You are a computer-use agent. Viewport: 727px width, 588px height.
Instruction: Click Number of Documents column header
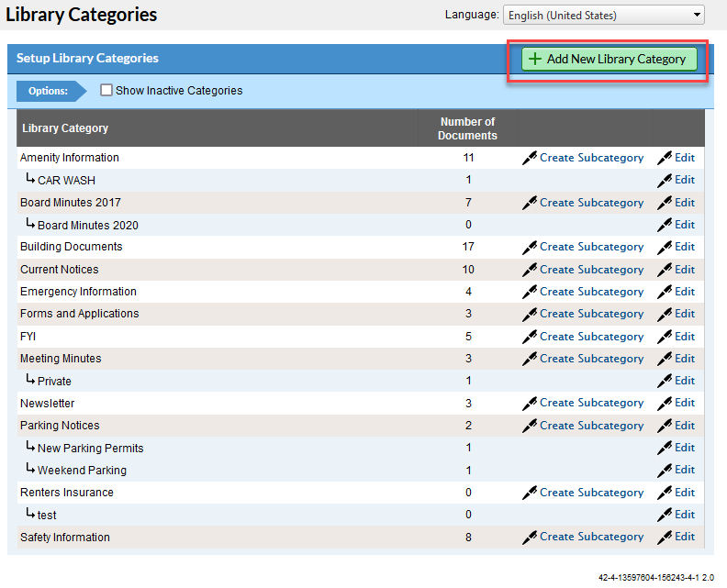[x=467, y=128]
